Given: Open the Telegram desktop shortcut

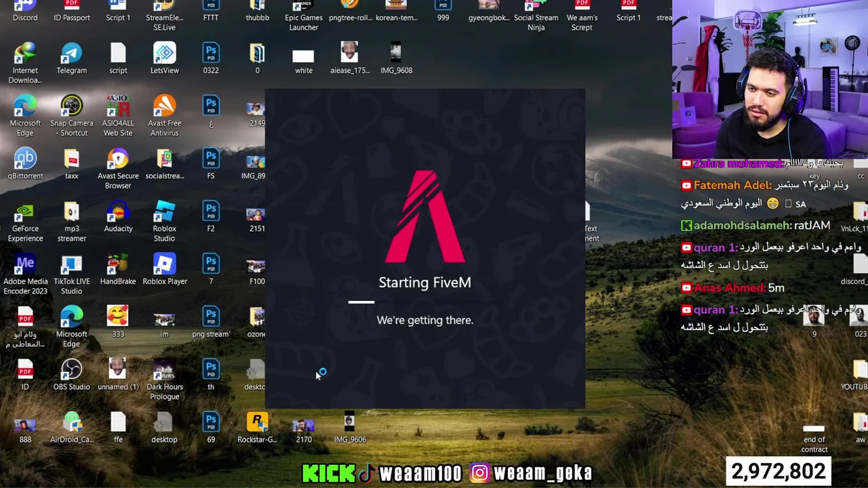Looking at the screenshot, I should (x=71, y=58).
